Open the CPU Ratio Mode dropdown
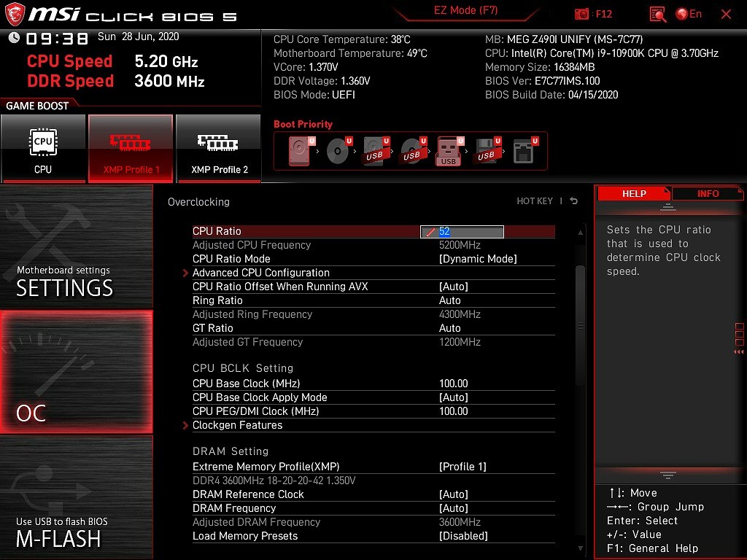This screenshot has width=747, height=560. pyautogui.click(x=477, y=259)
